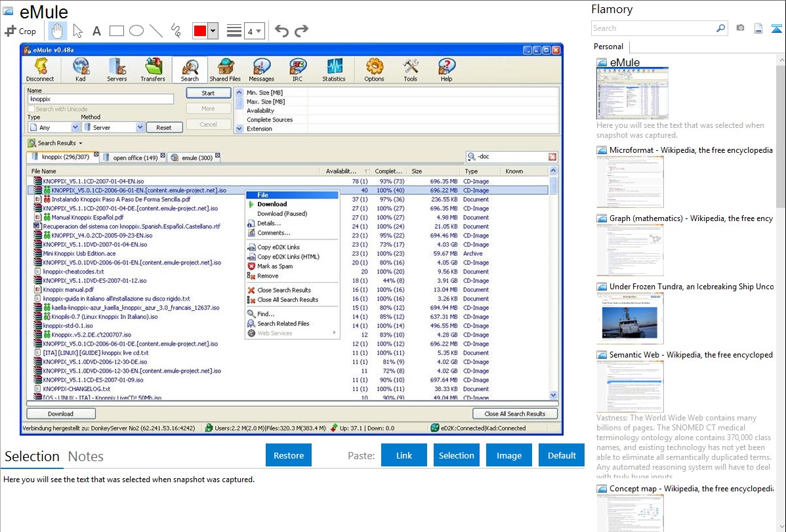Screen dimensions: 786x532
Task: Open the color picker dropdown arrow
Action: coord(213,31)
